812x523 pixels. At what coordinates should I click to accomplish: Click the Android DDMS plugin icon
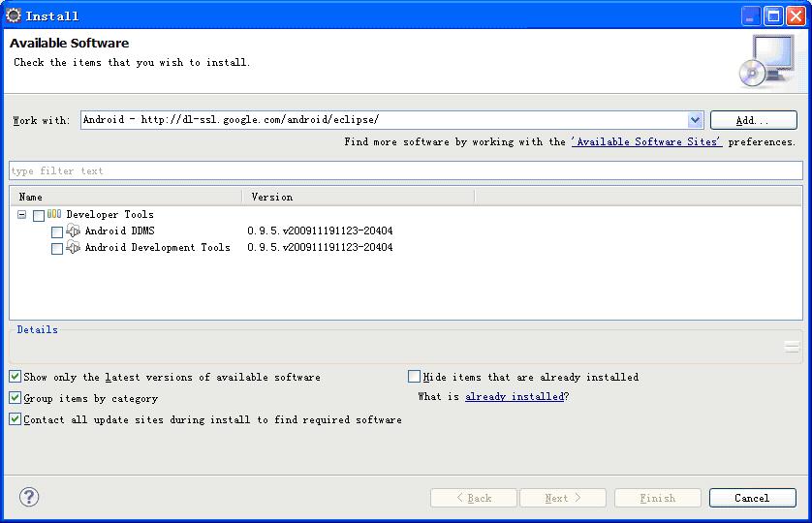pyautogui.click(x=73, y=231)
